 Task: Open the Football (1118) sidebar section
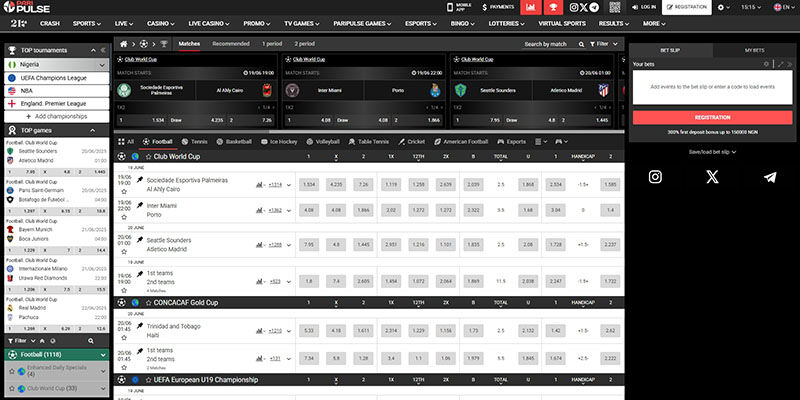[57, 355]
